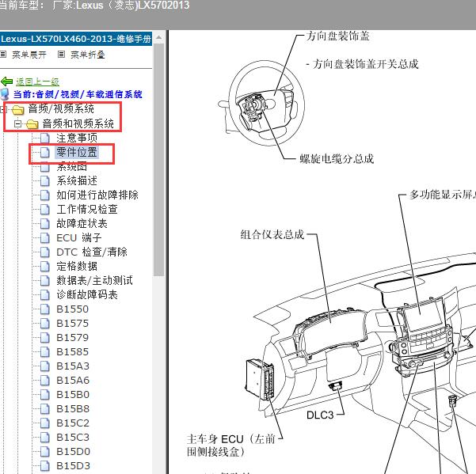Click page icon beside B15A3
Image resolution: width=476 pixels, height=474 pixels.
pos(44,366)
